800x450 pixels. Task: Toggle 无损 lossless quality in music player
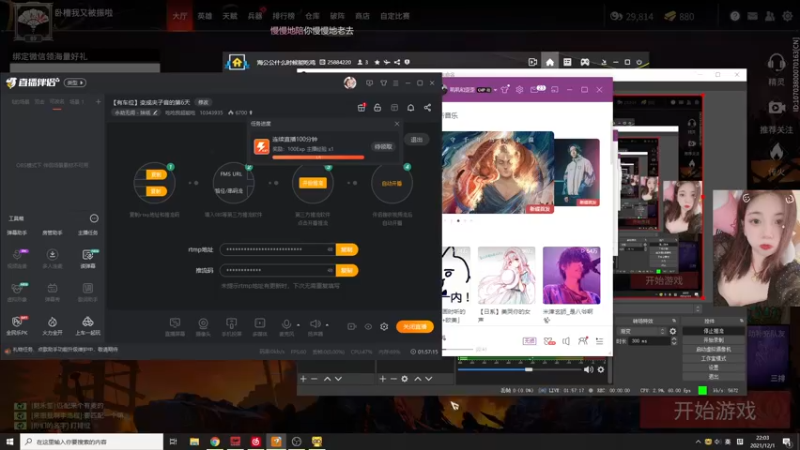pos(529,341)
